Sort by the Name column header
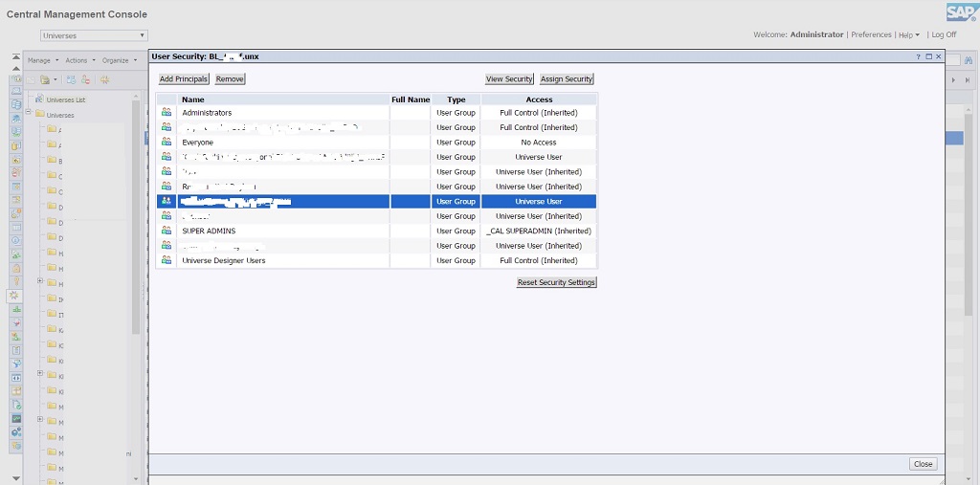This screenshot has width=980, height=485. pyautogui.click(x=283, y=99)
